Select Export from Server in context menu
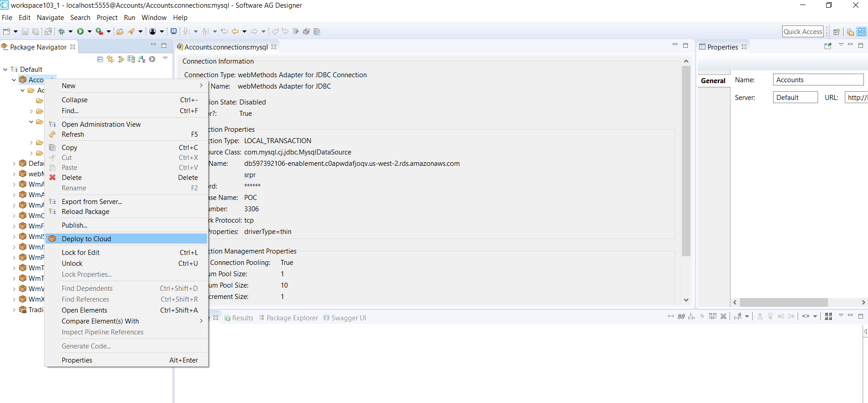 click(x=127, y=202)
